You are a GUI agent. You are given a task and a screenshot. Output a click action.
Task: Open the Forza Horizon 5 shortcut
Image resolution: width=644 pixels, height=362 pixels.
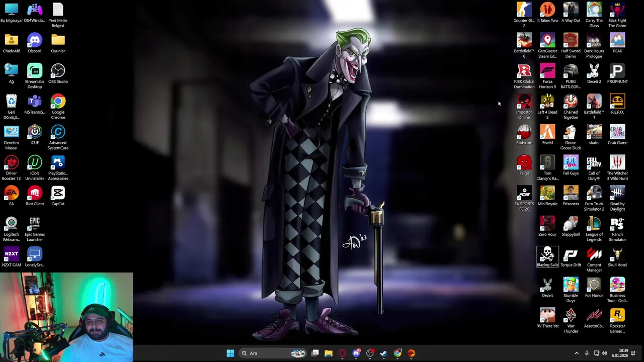tap(547, 76)
